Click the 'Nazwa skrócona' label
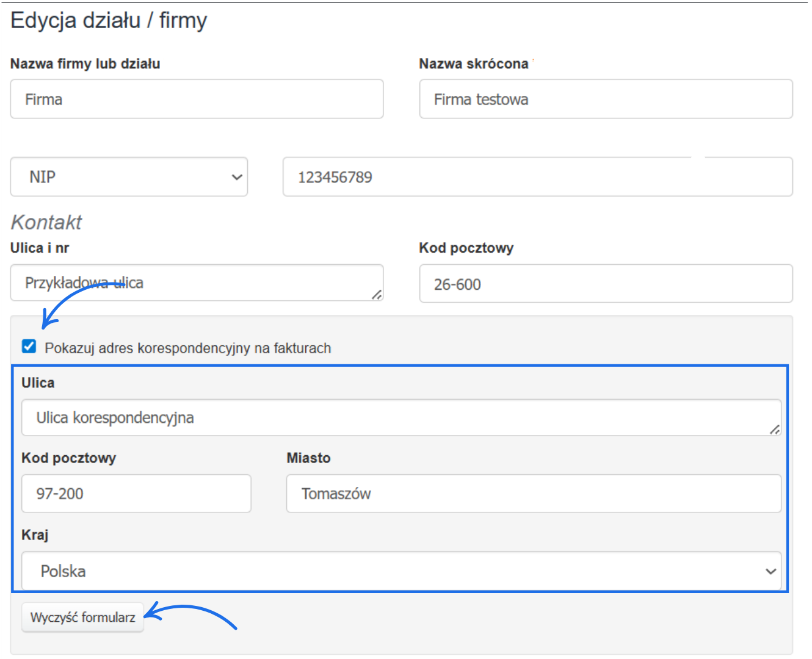Image resolution: width=812 pixels, height=659 pixels. (x=473, y=64)
